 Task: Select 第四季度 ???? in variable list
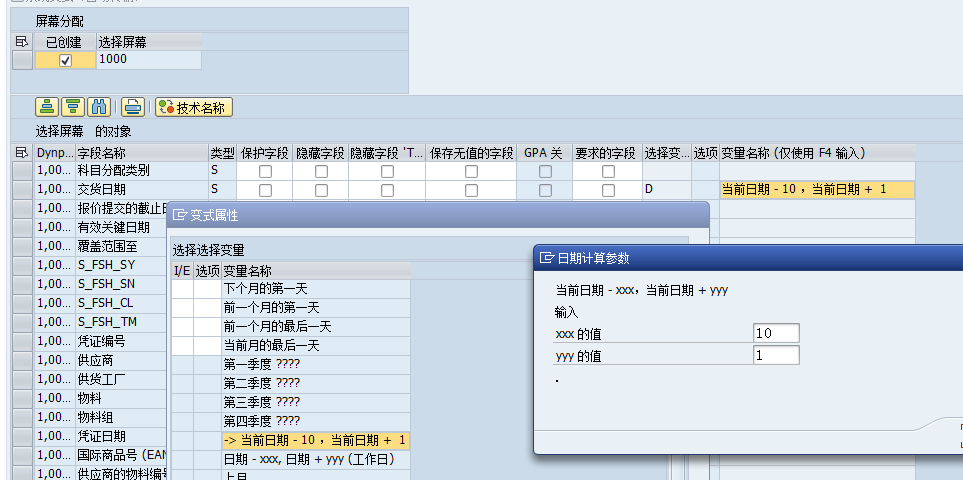pos(316,422)
